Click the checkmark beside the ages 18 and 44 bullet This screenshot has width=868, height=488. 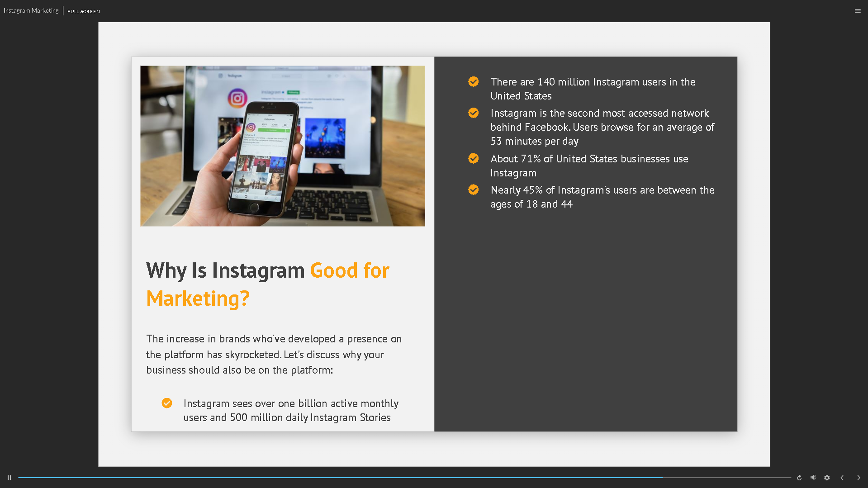(x=473, y=190)
